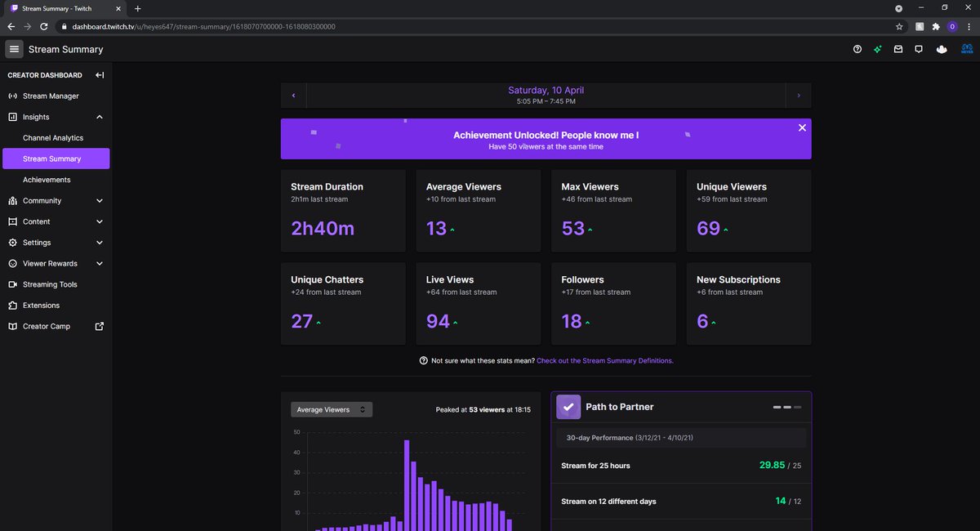
Task: Click the Community people icon
Action: click(x=13, y=201)
